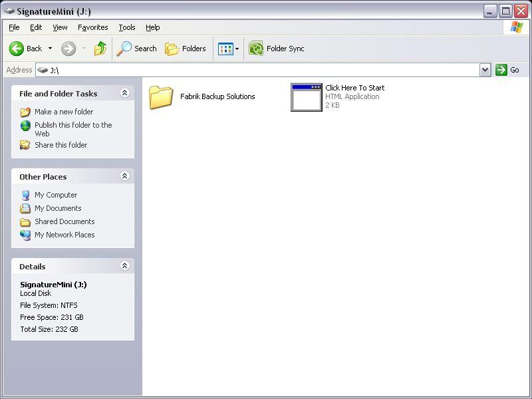Collapse the Other Places panel
Viewport: 532px width, 399px height.
[124, 176]
